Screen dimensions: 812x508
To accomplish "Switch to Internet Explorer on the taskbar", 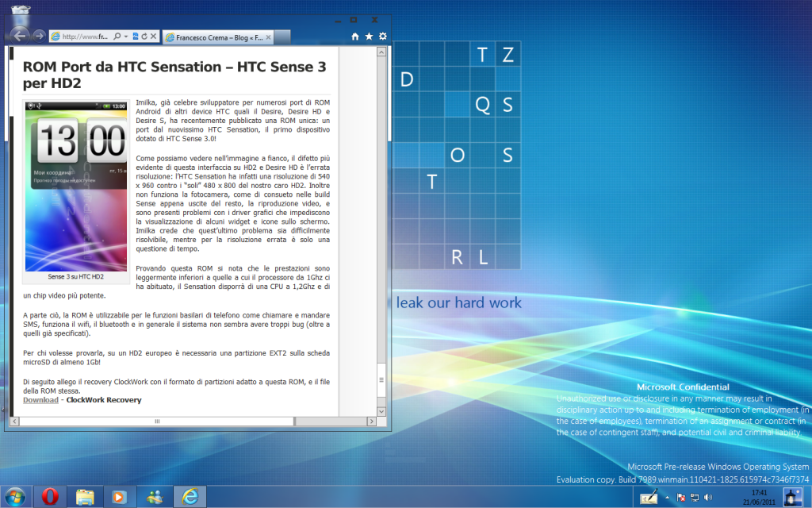I will pos(190,497).
